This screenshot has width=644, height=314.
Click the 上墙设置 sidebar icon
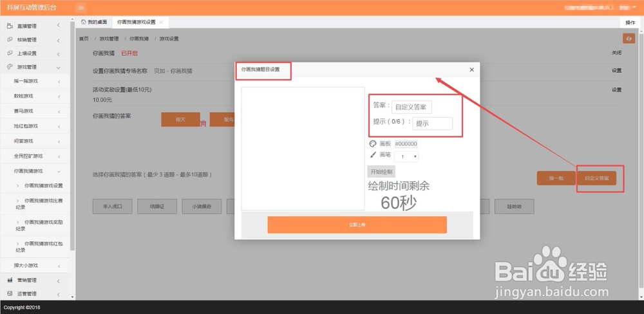(x=10, y=53)
